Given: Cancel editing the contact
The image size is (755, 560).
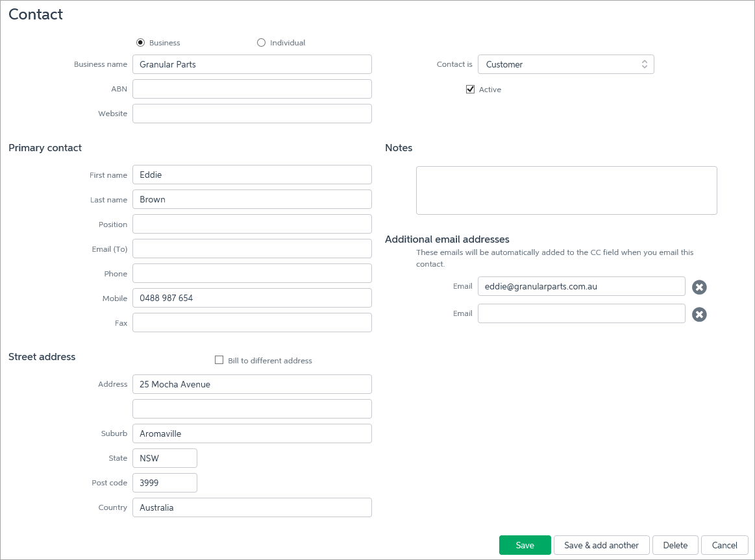Looking at the screenshot, I should pyautogui.click(x=724, y=545).
